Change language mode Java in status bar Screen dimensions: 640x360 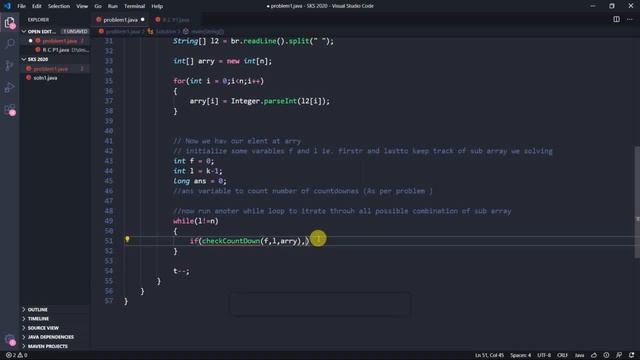click(579, 355)
